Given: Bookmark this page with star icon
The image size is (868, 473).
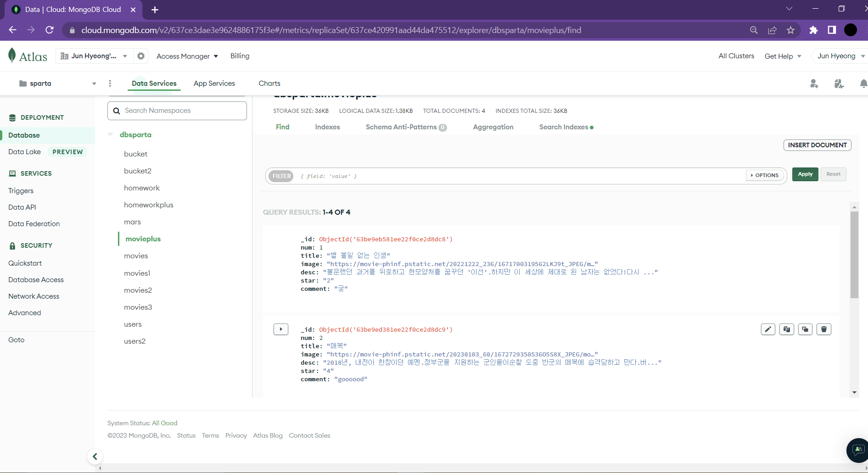Looking at the screenshot, I should pyautogui.click(x=790, y=30).
